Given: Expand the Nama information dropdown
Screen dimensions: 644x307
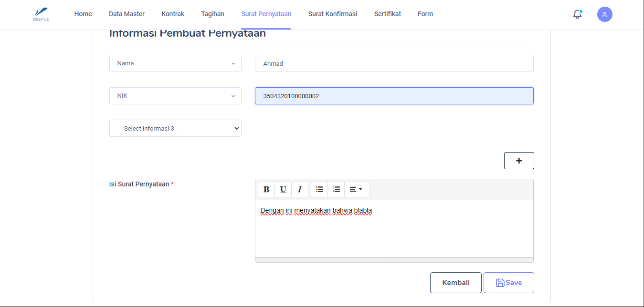Looking at the screenshot, I should (x=175, y=63).
